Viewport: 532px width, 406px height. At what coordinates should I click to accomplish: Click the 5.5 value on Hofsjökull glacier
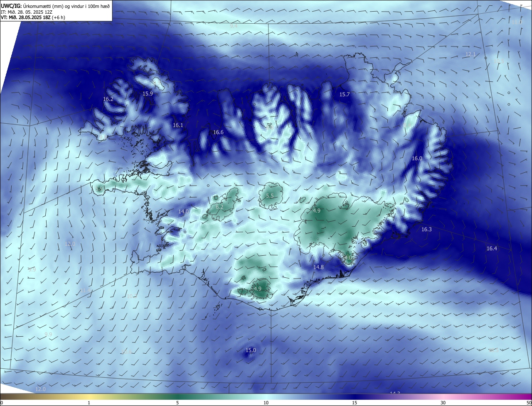[270, 196]
